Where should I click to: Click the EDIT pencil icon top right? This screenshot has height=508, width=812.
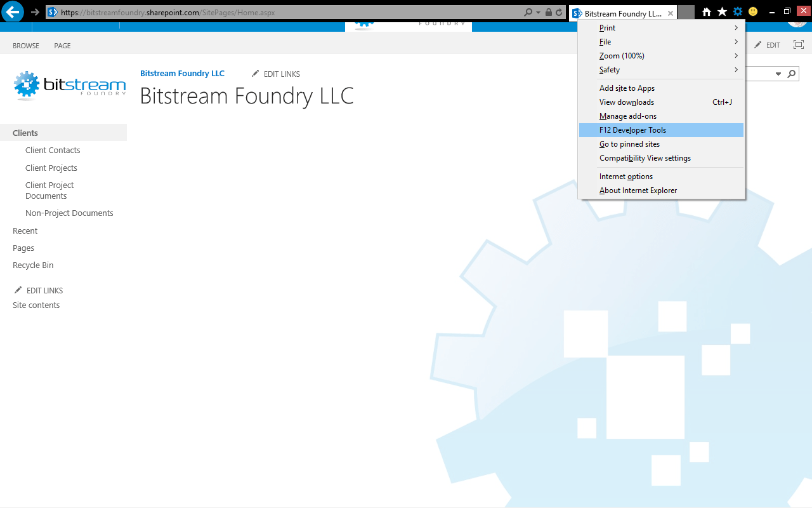pyautogui.click(x=759, y=45)
